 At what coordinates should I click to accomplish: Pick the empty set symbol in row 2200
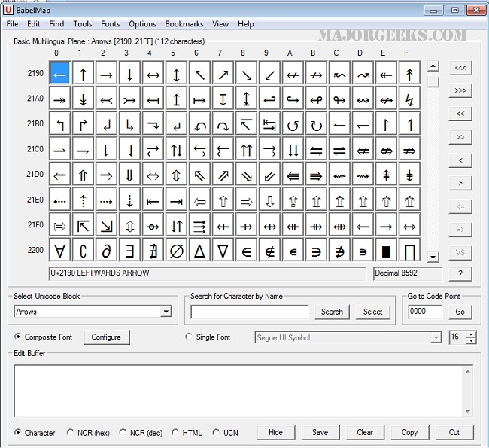176,250
